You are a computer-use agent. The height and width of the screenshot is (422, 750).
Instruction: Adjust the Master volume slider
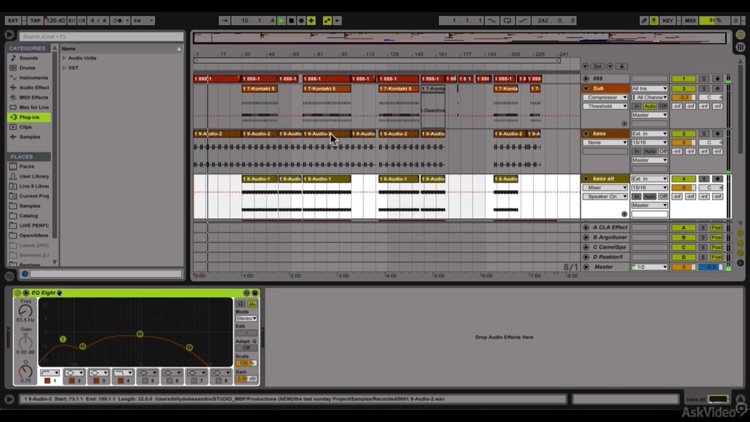coord(684,267)
